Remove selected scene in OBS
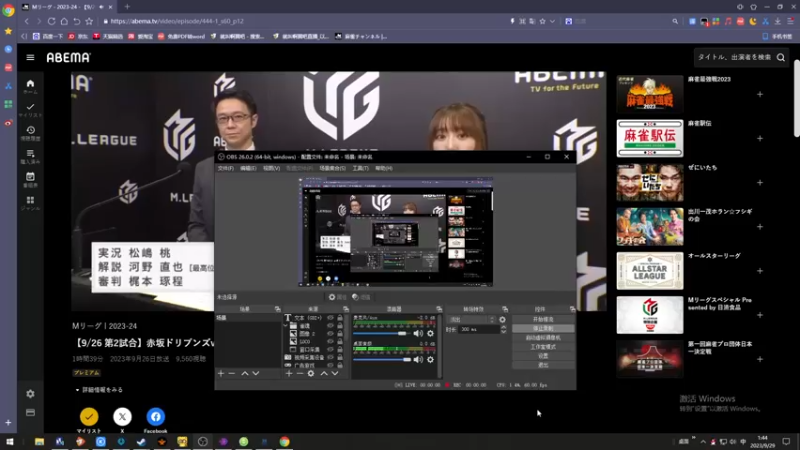This screenshot has width=800, height=450. point(232,373)
